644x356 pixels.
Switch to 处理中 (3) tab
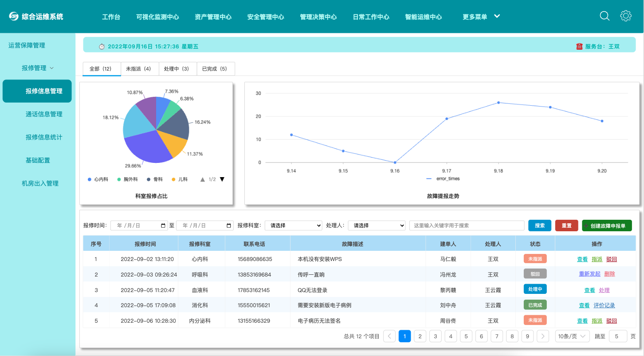pos(177,69)
